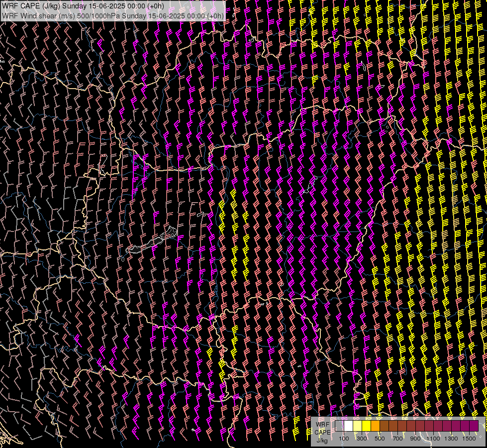Click the 'CAPE' label in the legend
The height and width of the screenshot is (448, 487).
pos(323,433)
